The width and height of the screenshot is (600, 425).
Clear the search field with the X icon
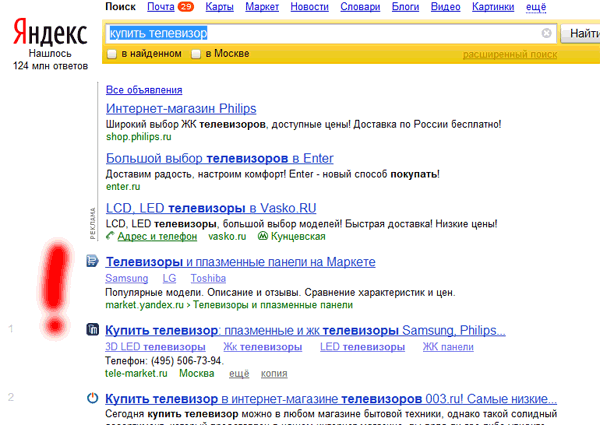click(x=546, y=33)
